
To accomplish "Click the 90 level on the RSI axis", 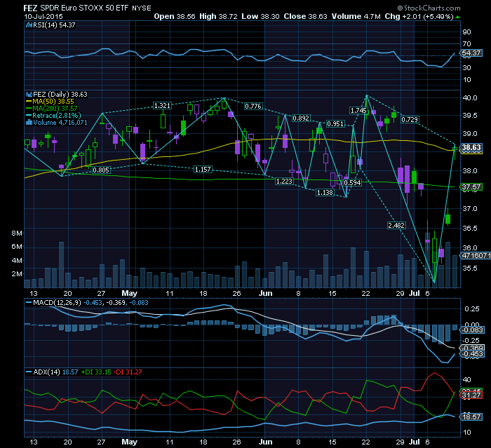I will pyautogui.click(x=466, y=32).
